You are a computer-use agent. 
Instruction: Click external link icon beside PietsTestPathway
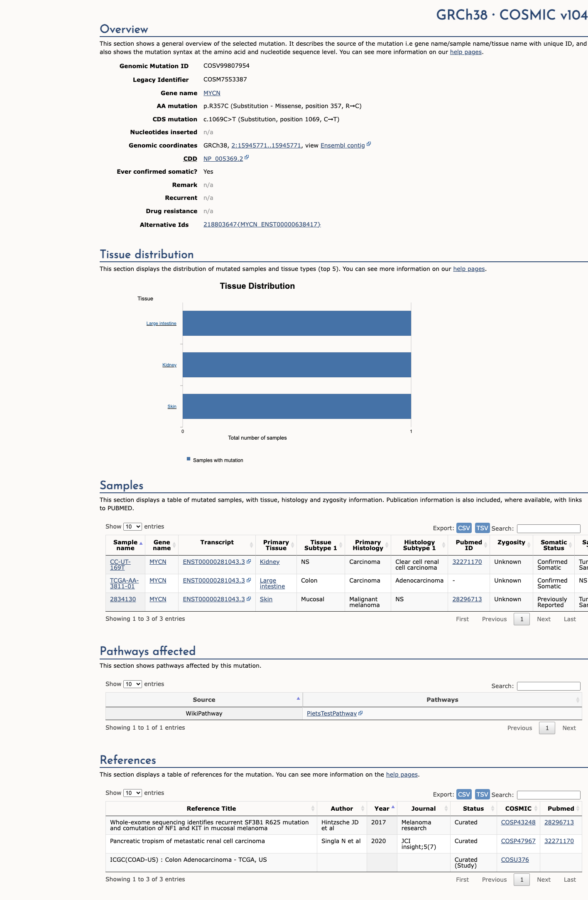[360, 713]
